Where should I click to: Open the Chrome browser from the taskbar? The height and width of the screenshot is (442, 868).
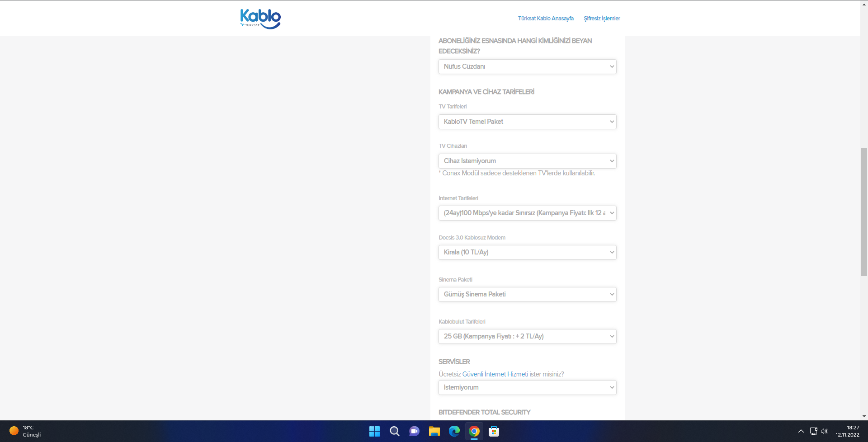point(473,431)
